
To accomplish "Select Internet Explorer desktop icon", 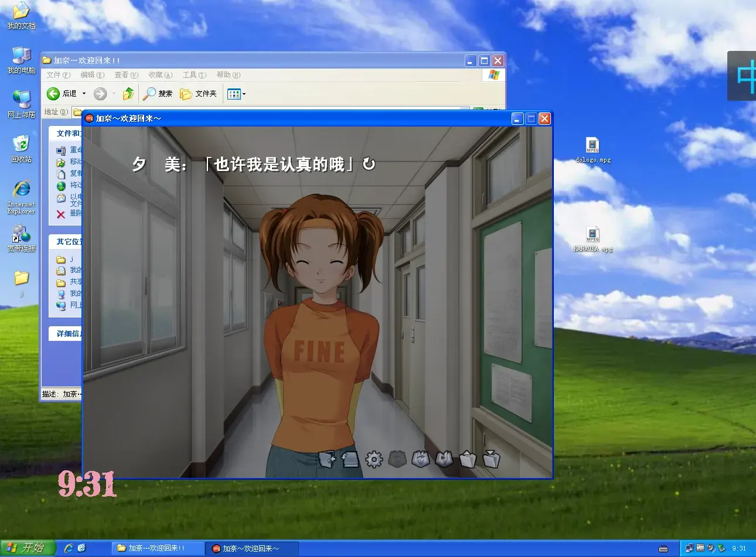I will (21, 197).
